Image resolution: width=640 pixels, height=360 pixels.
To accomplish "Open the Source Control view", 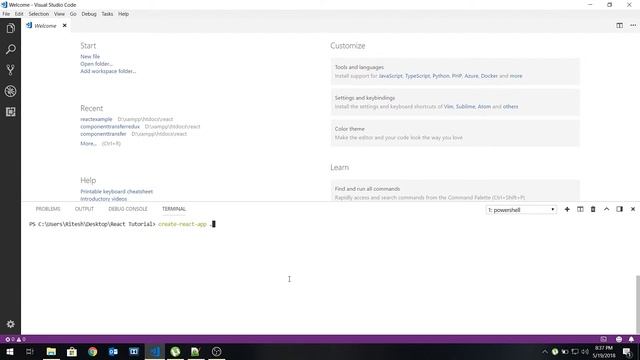I will 11,70.
